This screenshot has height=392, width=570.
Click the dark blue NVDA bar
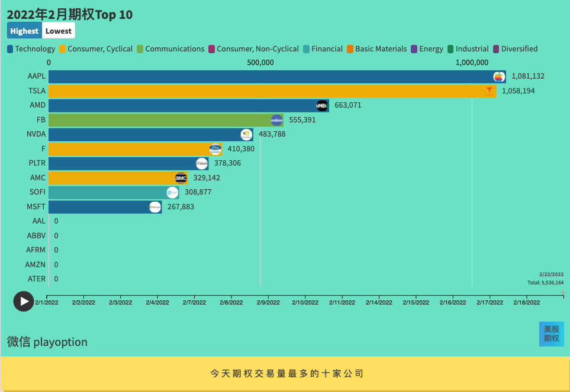(151, 135)
